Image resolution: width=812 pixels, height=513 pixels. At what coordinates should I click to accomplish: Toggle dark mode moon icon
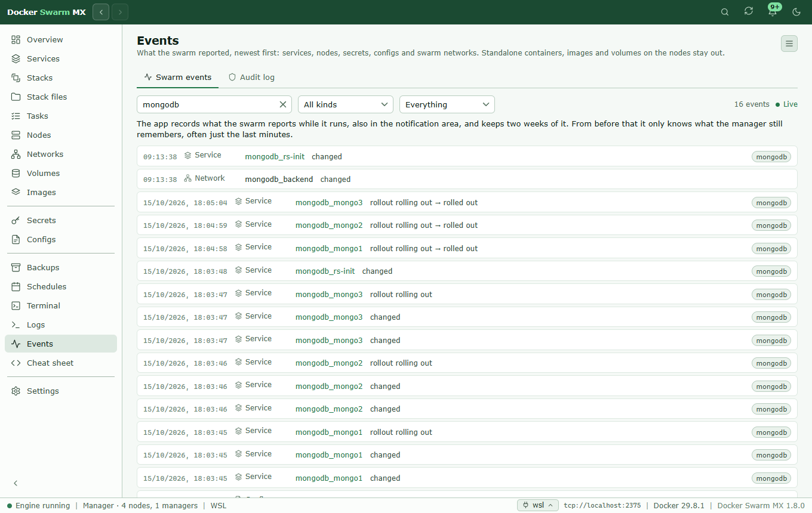tap(796, 12)
